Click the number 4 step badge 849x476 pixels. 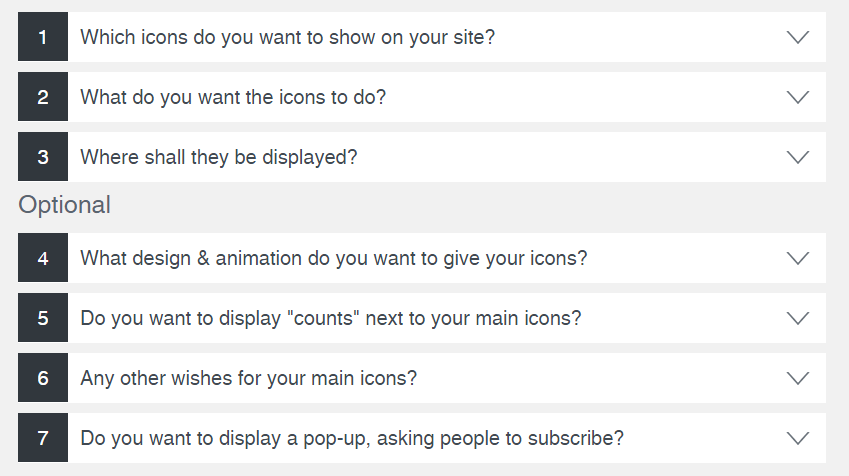pos(43,258)
